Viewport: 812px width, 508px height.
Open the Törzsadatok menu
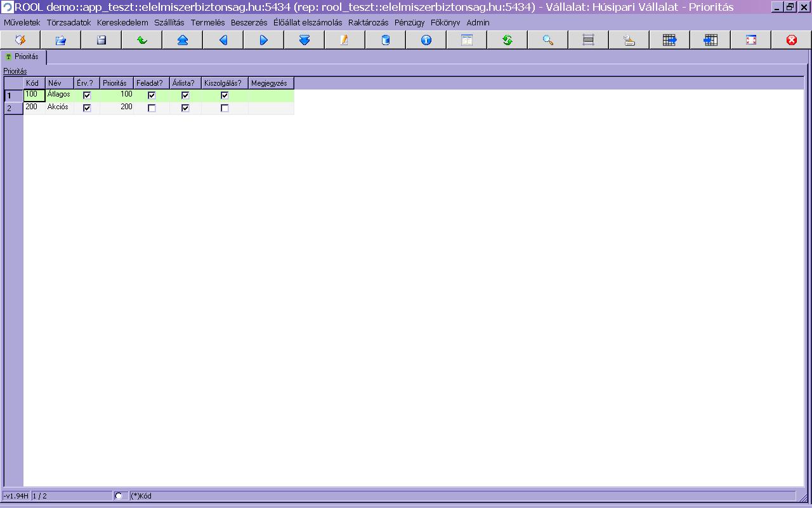pyautogui.click(x=69, y=22)
